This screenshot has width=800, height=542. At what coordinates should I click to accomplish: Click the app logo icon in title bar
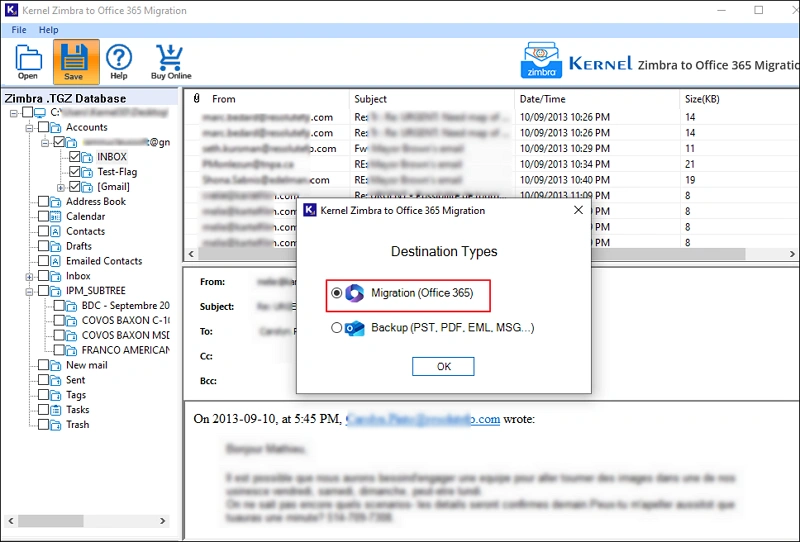pyautogui.click(x=11, y=10)
